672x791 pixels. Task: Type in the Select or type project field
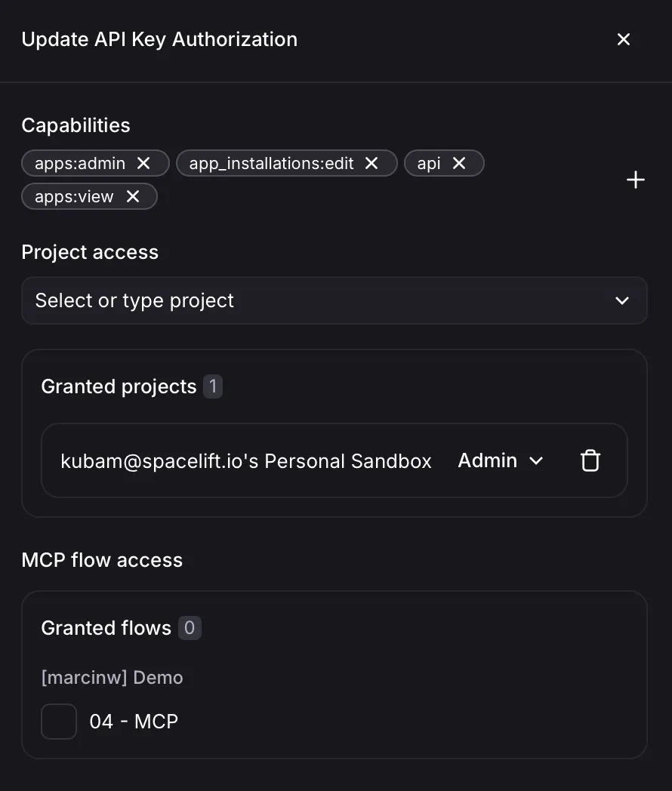pos(302,300)
